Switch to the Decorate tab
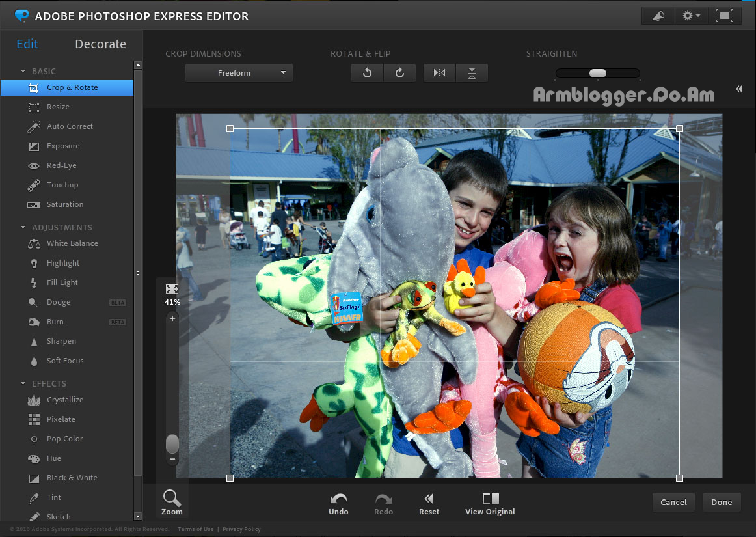Screen dimensions: 756x537 point(101,44)
